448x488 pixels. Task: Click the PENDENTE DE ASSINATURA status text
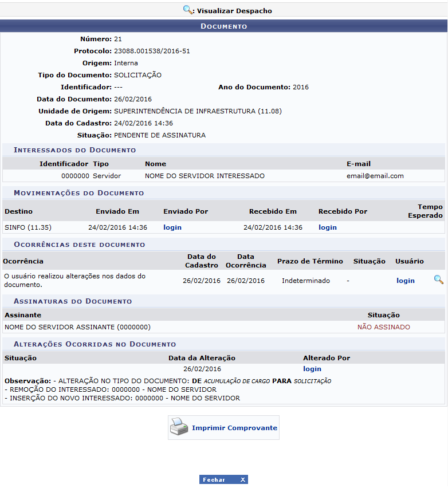pos(160,135)
